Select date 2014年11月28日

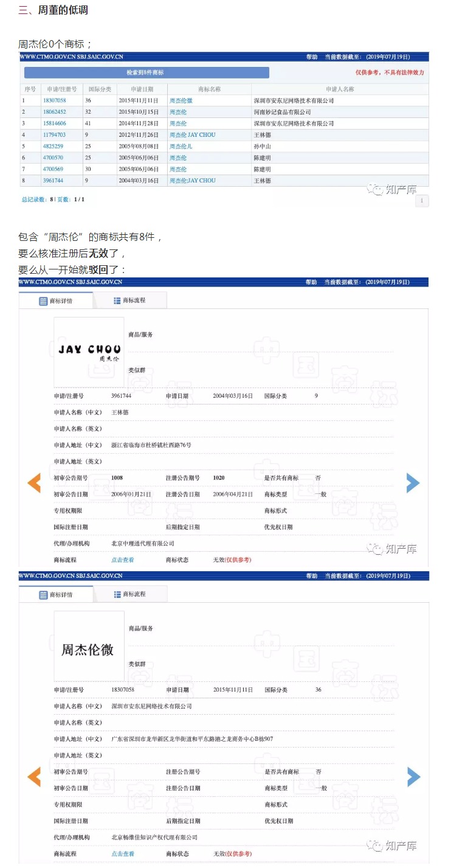pos(139,123)
